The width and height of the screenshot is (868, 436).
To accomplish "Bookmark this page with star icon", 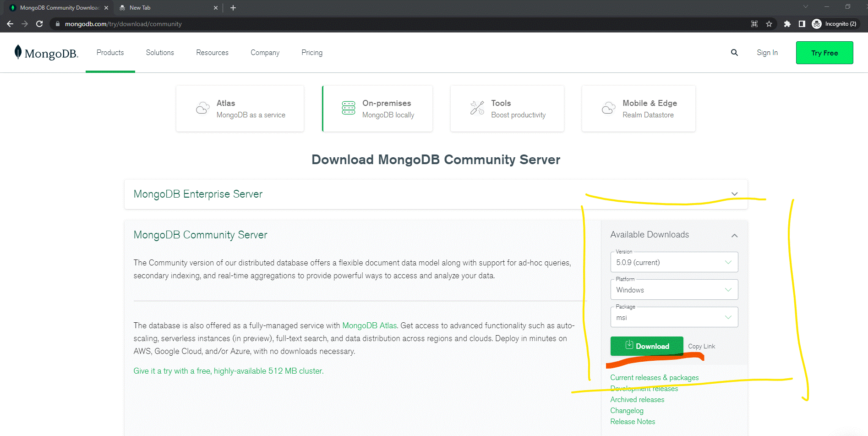I will (x=769, y=24).
